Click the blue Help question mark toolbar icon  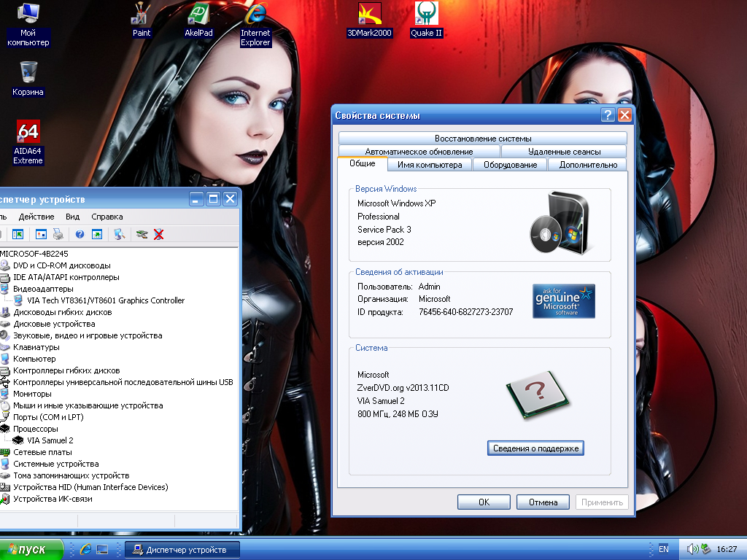point(80,234)
